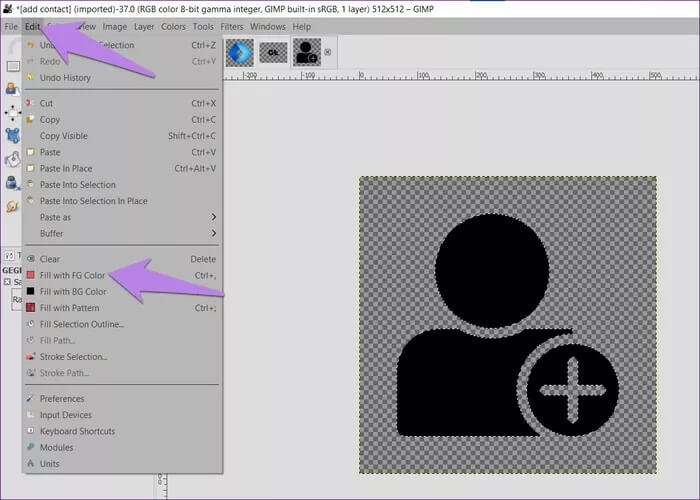Click the Clear icon in Edit menu
Image resolution: width=700 pixels, height=500 pixels.
coord(30,259)
